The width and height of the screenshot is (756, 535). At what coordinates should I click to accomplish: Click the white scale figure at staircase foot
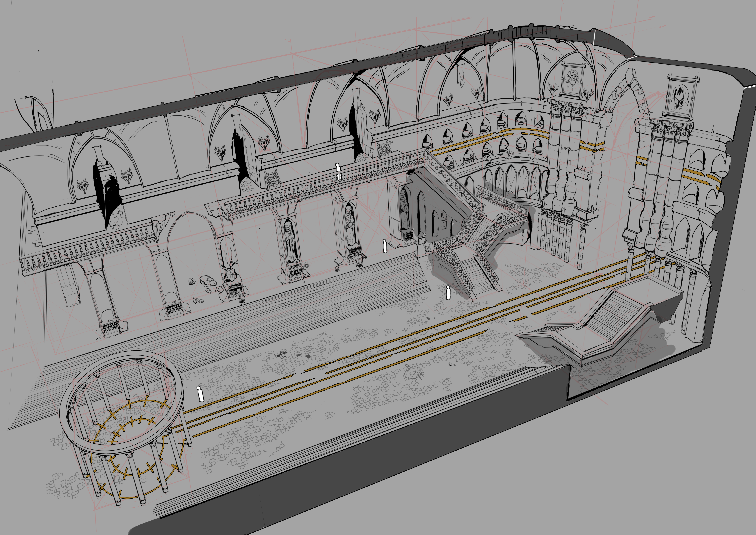coord(448,293)
